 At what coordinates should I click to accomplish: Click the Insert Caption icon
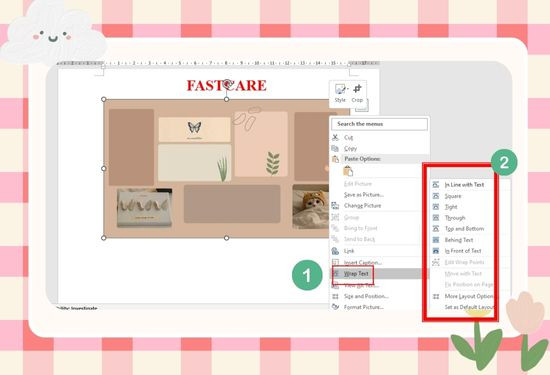pos(335,262)
